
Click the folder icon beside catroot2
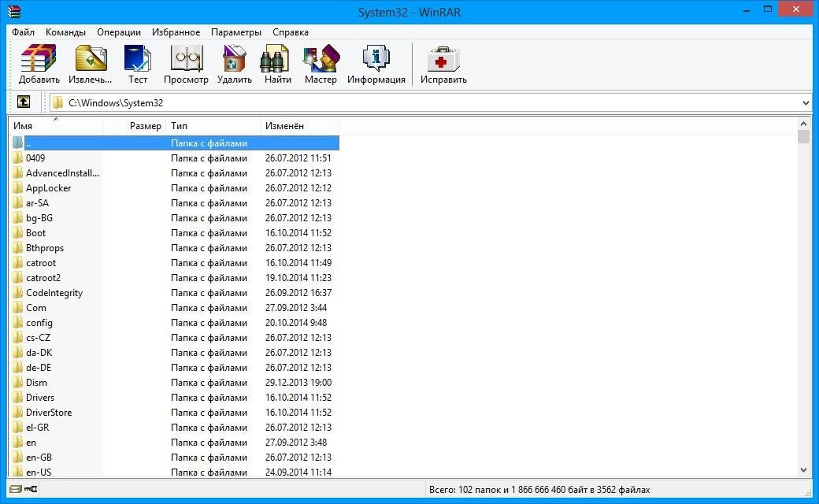tap(18, 278)
